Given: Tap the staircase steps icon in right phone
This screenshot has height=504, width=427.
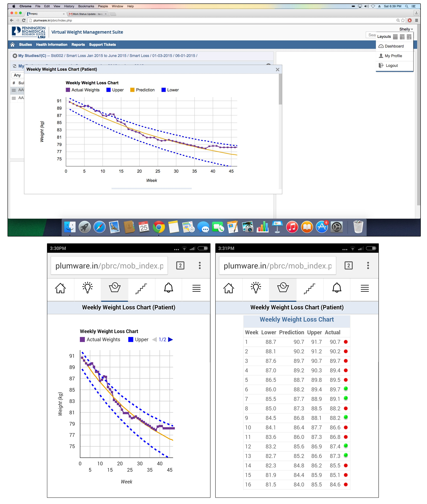Looking at the screenshot, I should pos(310,288).
